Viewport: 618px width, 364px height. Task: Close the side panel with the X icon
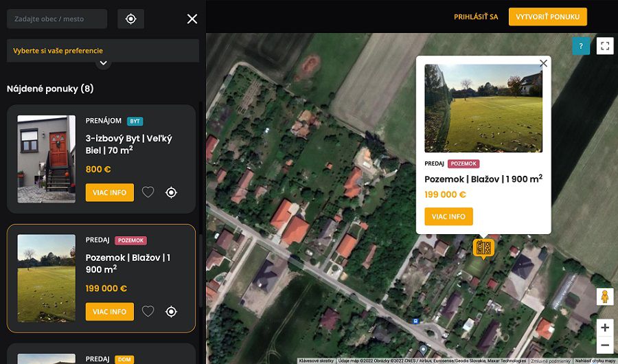192,19
